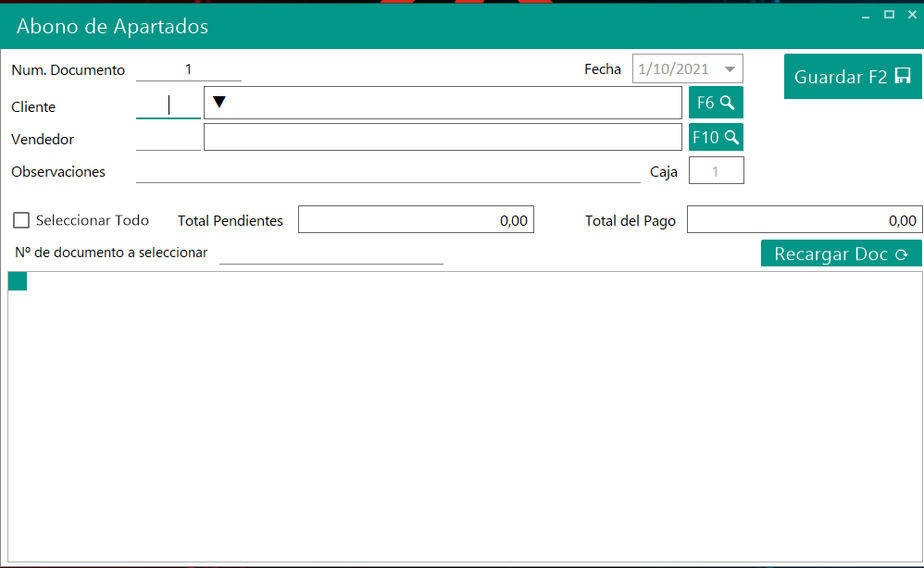Image resolution: width=924 pixels, height=568 pixels.
Task: Reload documents with Recargar Doc
Action: [x=841, y=254]
